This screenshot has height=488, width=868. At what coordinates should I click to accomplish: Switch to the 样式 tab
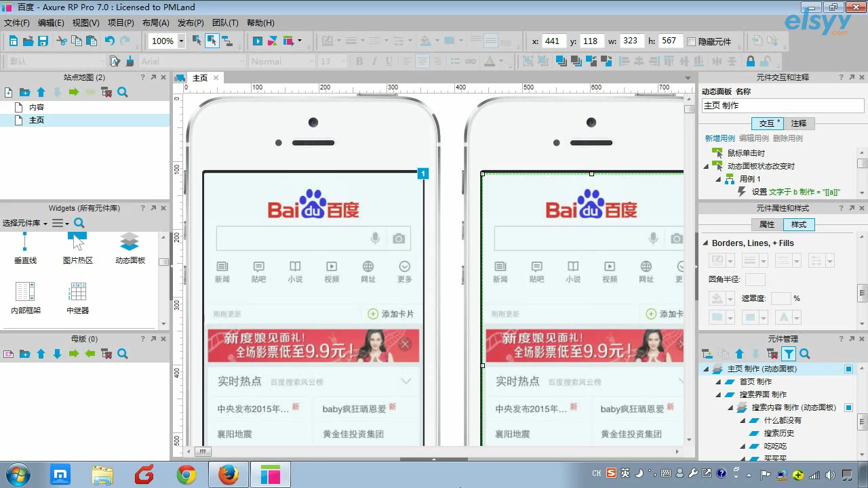[x=799, y=224]
